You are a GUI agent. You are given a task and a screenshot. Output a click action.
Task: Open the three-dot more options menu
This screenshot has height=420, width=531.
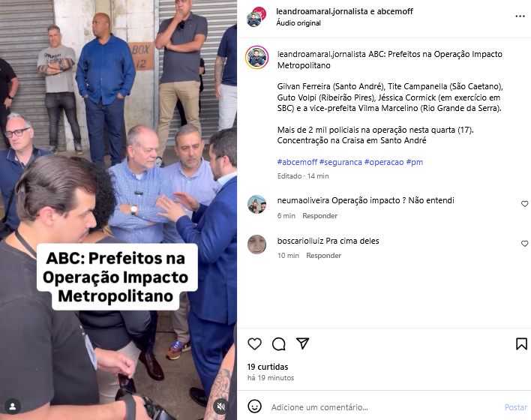(x=520, y=16)
